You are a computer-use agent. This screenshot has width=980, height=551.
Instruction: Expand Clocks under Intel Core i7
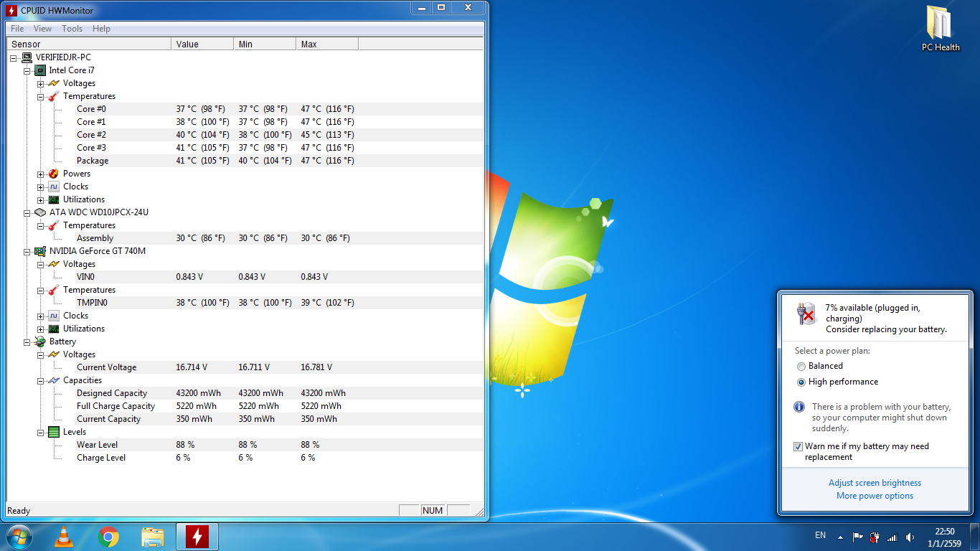click(41, 187)
